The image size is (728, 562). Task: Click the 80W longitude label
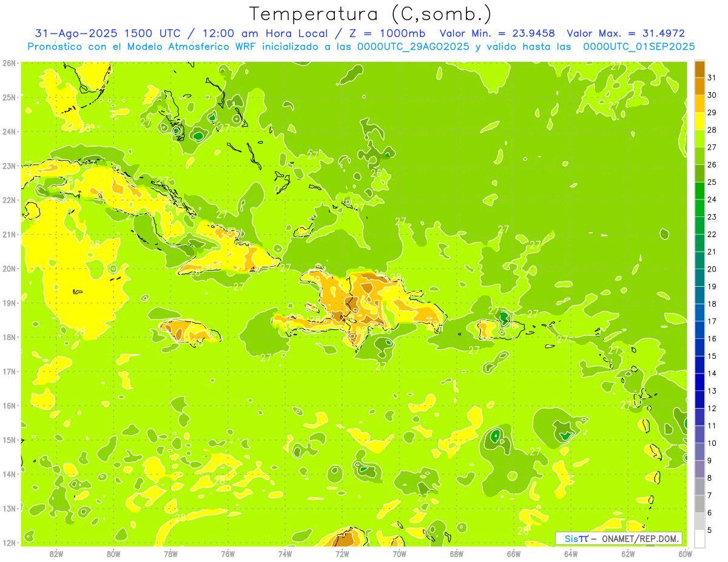pos(113,554)
